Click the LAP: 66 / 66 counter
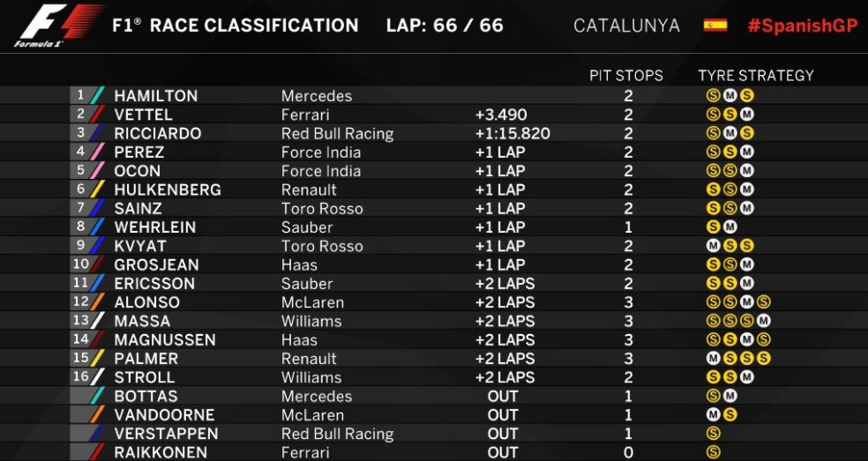The width and height of the screenshot is (868, 461). coord(445,26)
